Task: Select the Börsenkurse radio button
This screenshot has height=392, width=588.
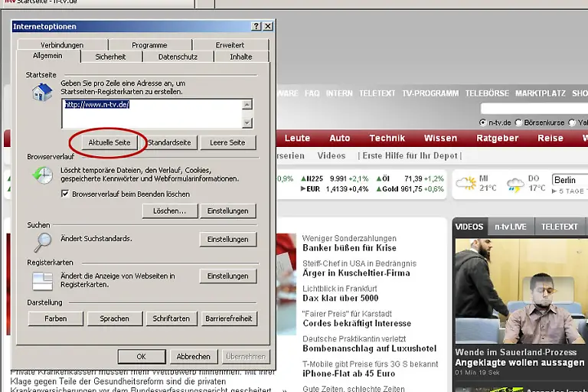Action: tap(518, 122)
